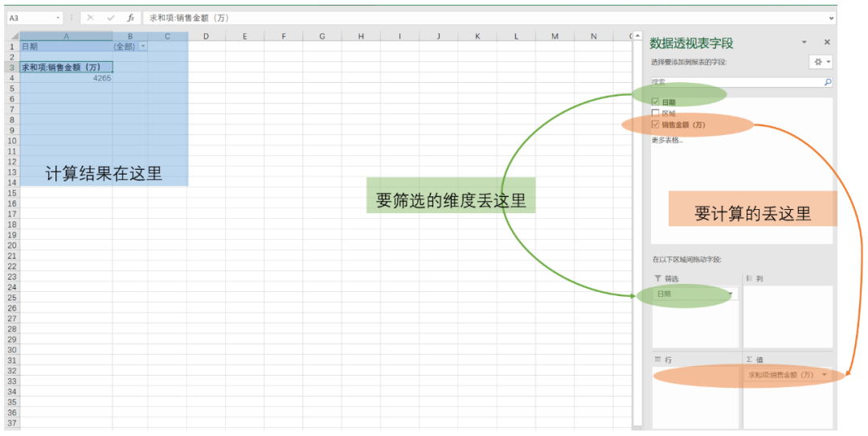Select the select-all corner of the sheet
The height and width of the screenshot is (436, 868).
[x=11, y=36]
